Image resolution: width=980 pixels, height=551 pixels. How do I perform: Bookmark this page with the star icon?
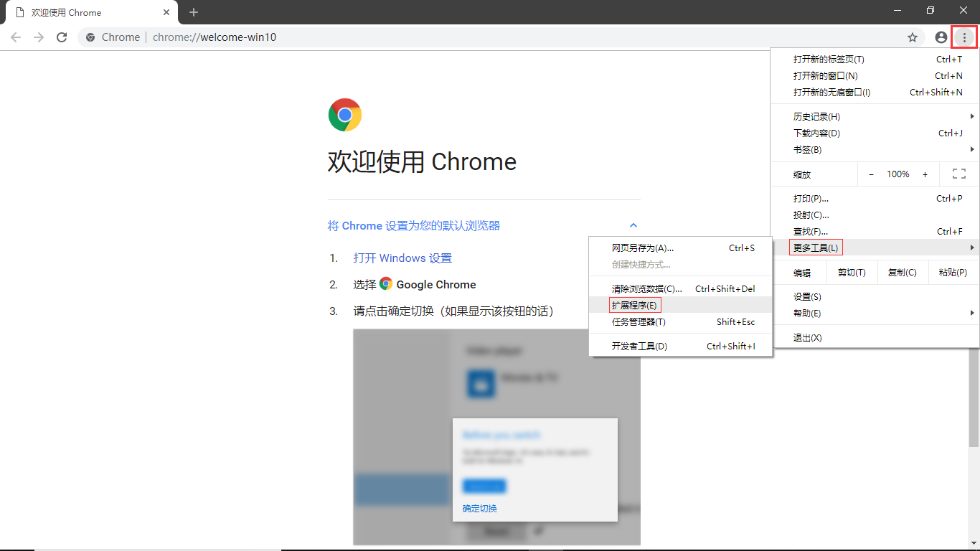click(x=913, y=37)
